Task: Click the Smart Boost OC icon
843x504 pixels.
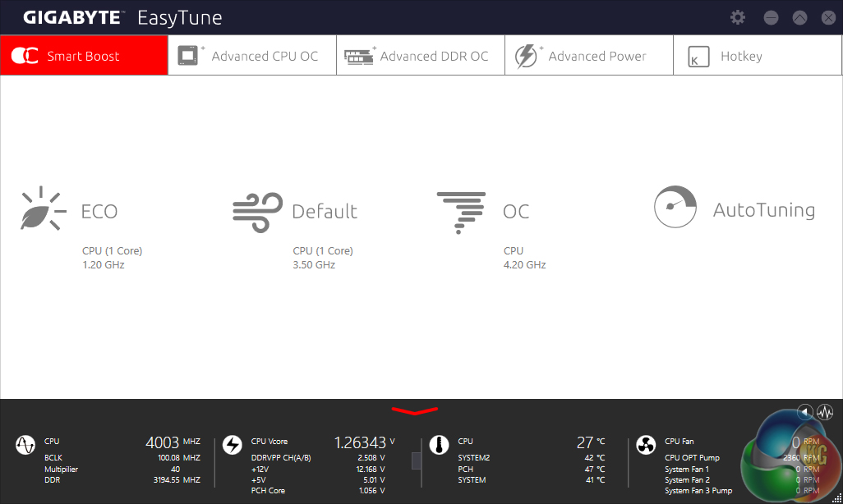Action: tap(25, 55)
